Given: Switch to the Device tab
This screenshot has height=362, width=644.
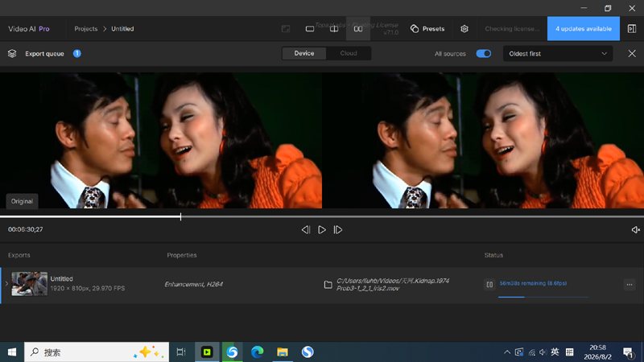Looking at the screenshot, I should 304,53.
